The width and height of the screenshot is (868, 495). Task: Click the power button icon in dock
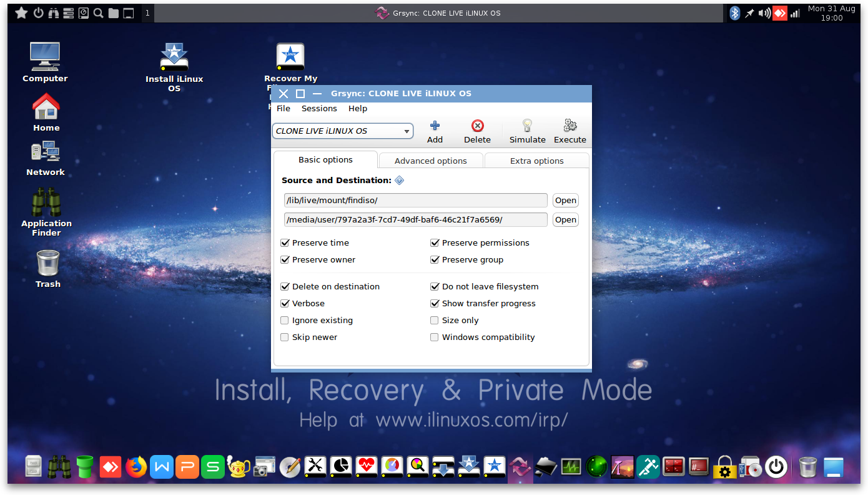[x=776, y=467]
